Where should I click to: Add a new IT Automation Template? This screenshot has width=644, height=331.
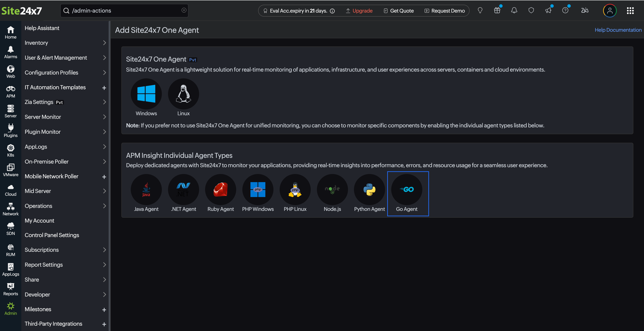(104, 88)
